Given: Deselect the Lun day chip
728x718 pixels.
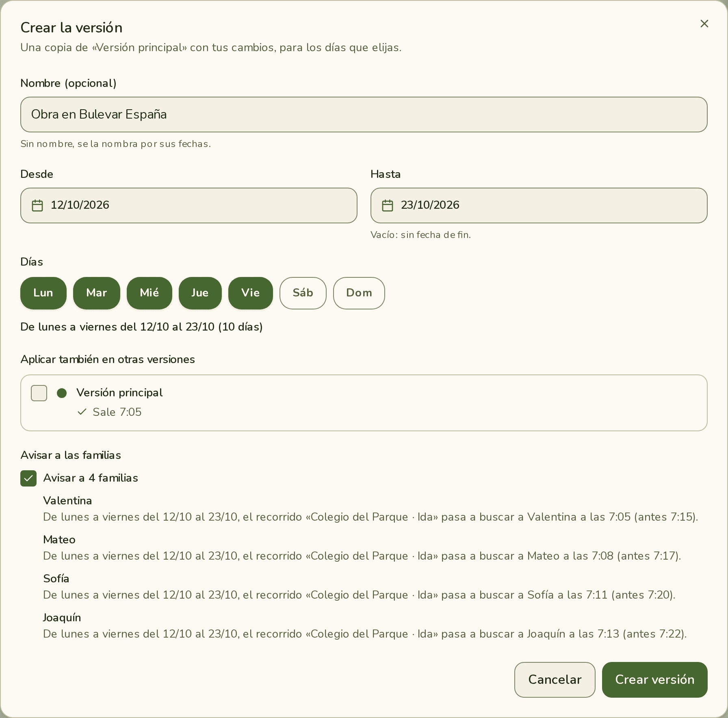Looking at the screenshot, I should (x=43, y=293).
